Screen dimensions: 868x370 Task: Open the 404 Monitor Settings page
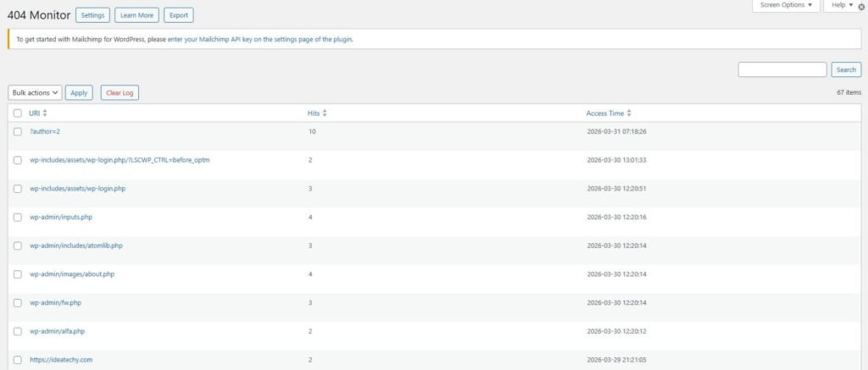tap(92, 15)
